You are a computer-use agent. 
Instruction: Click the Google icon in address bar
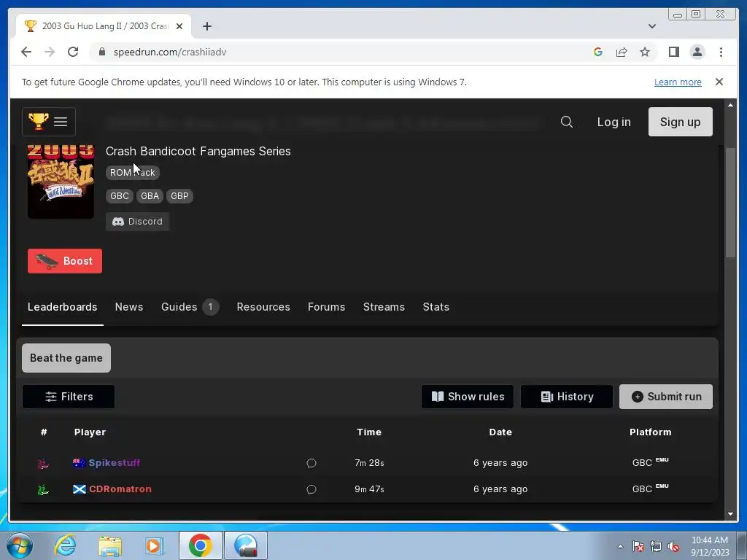[598, 52]
